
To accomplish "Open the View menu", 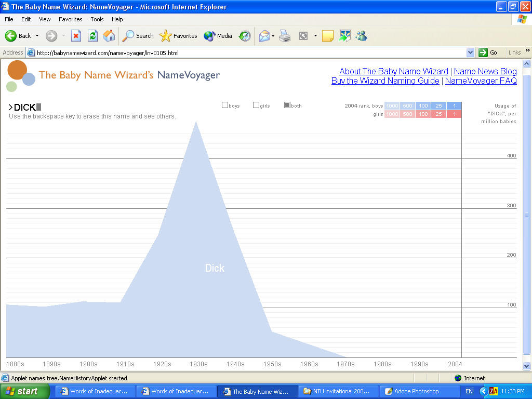I will 45,19.
